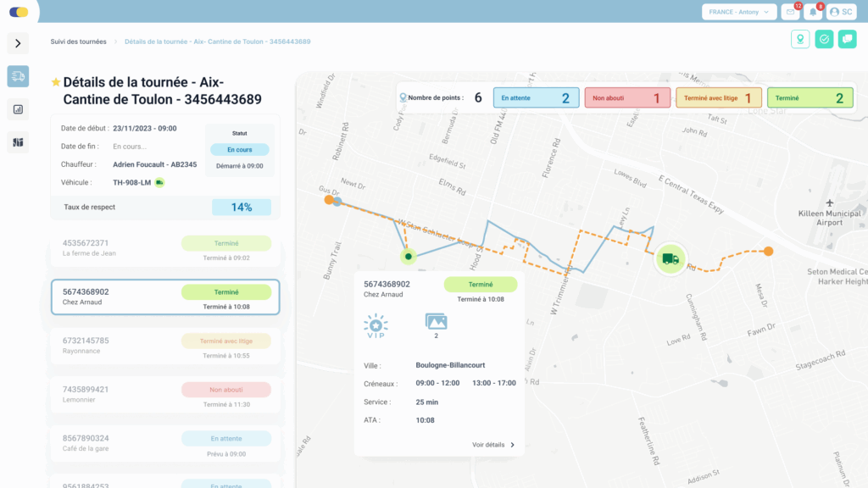
Task: Open the statistics chart sidebar icon
Action: pos(18,109)
